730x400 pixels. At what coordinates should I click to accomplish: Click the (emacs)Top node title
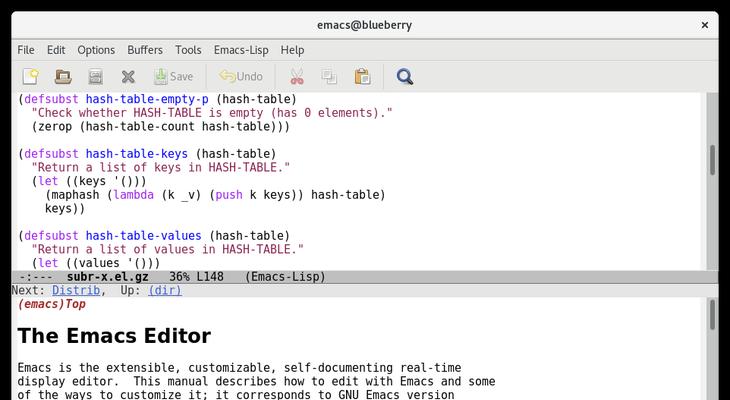(x=52, y=304)
